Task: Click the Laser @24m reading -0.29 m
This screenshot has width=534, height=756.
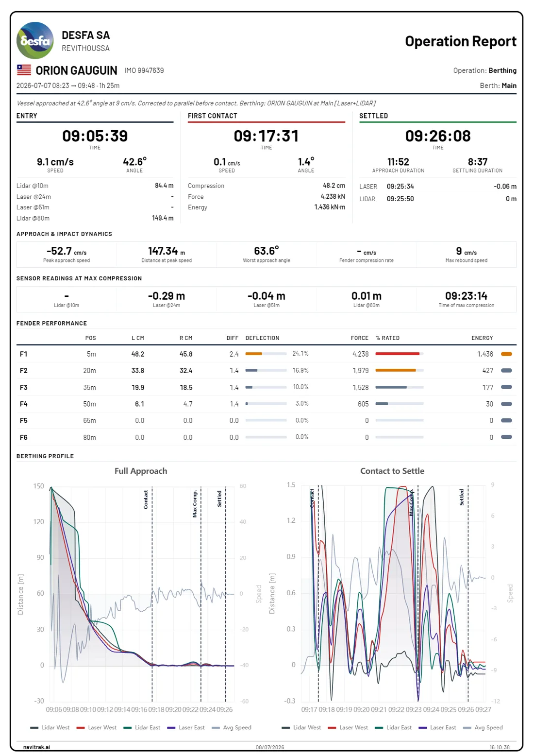Action: 167,296
